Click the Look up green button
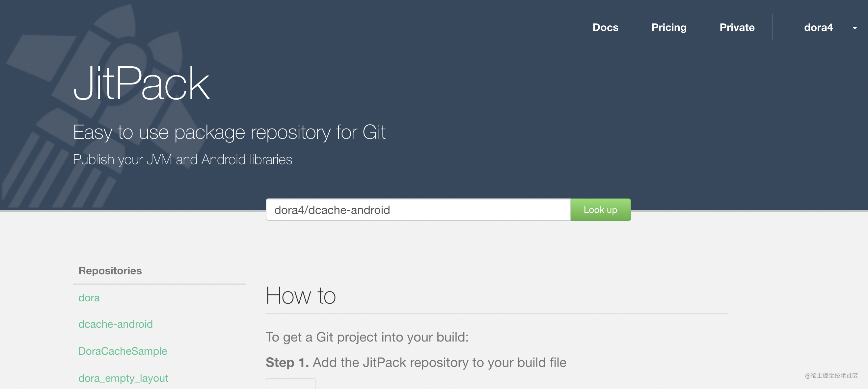 601,209
